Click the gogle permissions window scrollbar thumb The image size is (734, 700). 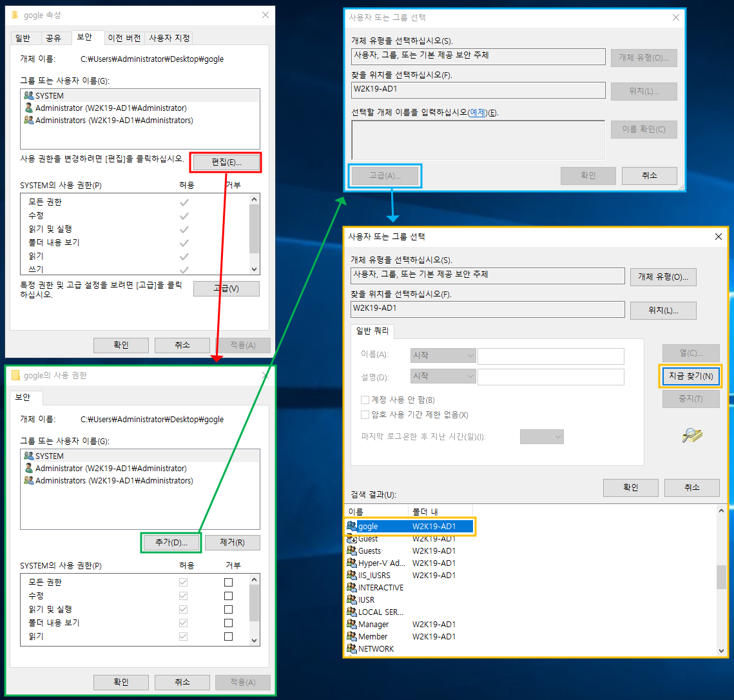coord(254,603)
